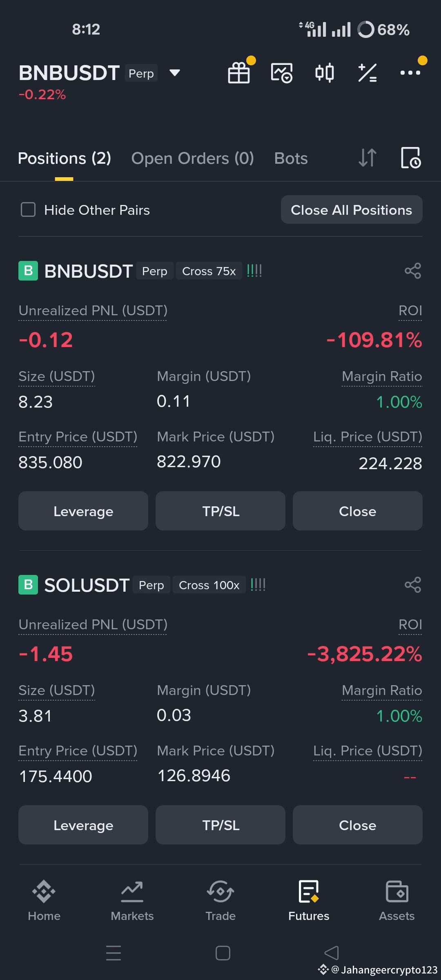
Task: Open the calculator plus-minus icon
Action: (x=367, y=73)
